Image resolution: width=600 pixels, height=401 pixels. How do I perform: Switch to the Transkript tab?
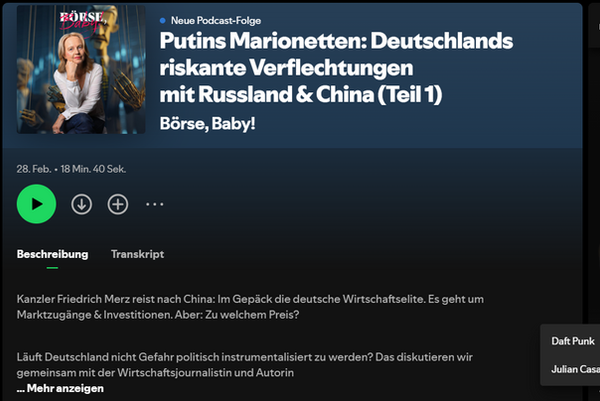(137, 254)
